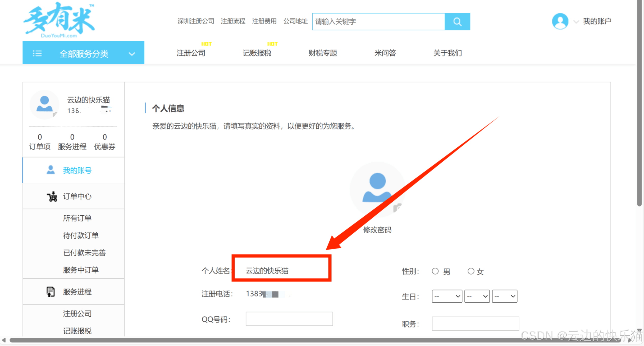Open the 财税专题 navigation menu

coord(323,53)
